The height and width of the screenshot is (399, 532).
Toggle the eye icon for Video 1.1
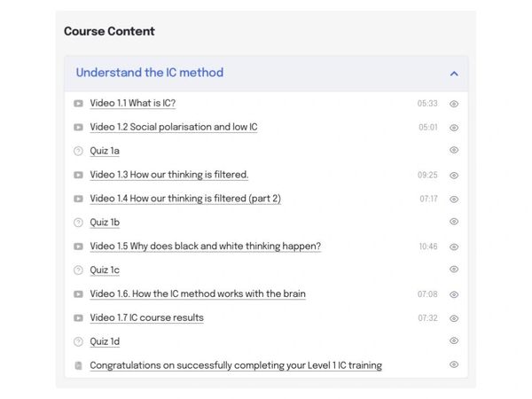click(454, 104)
